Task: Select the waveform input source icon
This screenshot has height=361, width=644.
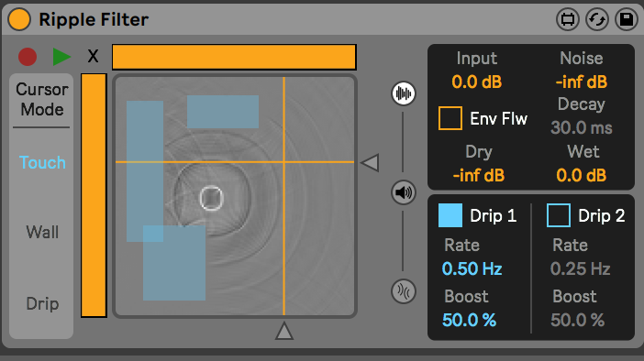Action: 404,93
